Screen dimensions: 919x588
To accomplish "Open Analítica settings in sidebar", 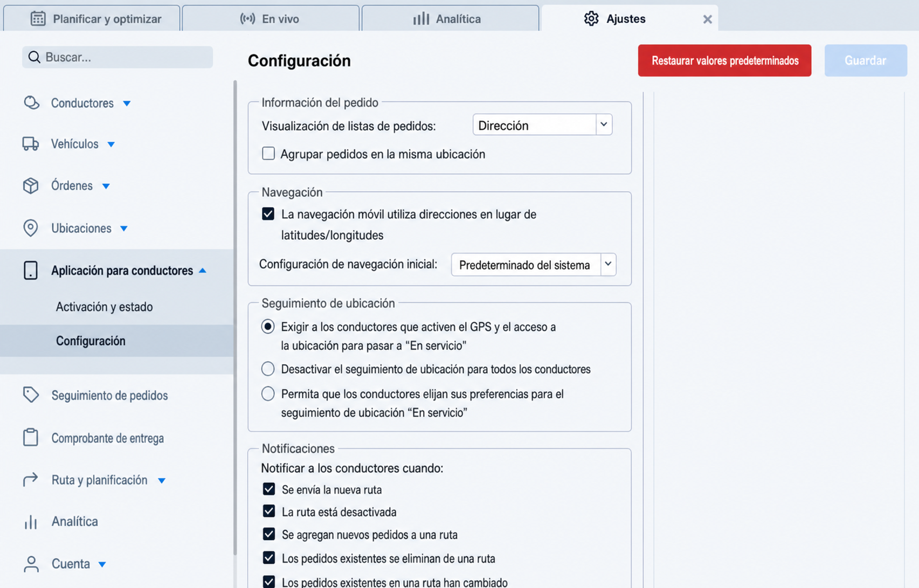I will tap(74, 522).
